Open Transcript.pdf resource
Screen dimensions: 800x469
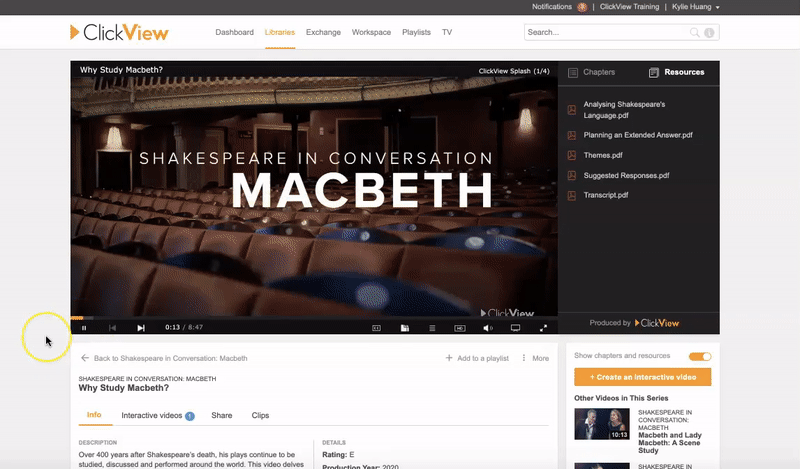[x=606, y=195]
